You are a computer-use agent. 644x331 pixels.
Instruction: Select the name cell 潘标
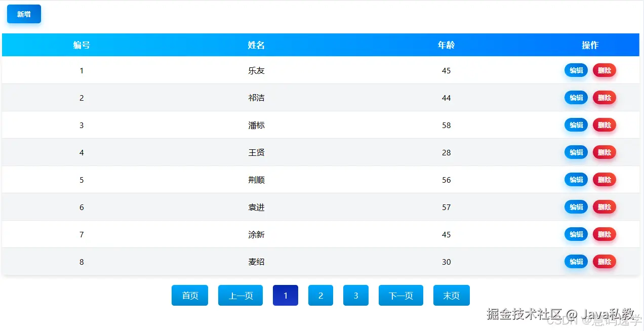click(256, 126)
